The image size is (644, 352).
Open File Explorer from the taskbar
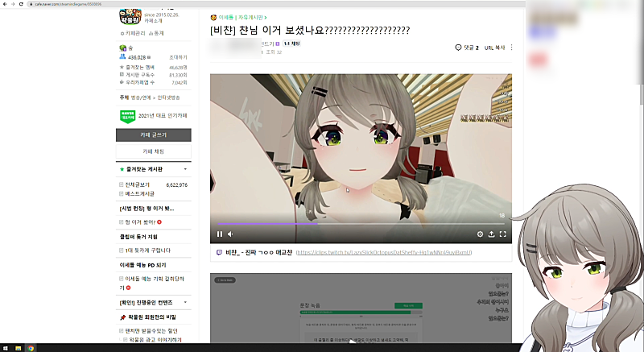click(18, 348)
